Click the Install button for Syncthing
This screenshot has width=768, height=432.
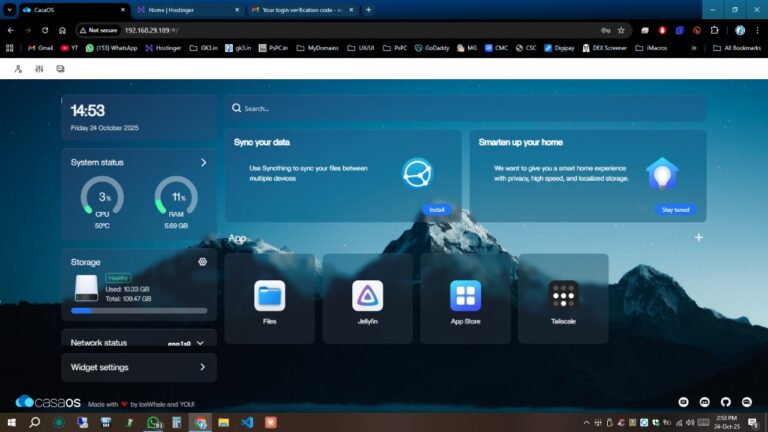(436, 210)
